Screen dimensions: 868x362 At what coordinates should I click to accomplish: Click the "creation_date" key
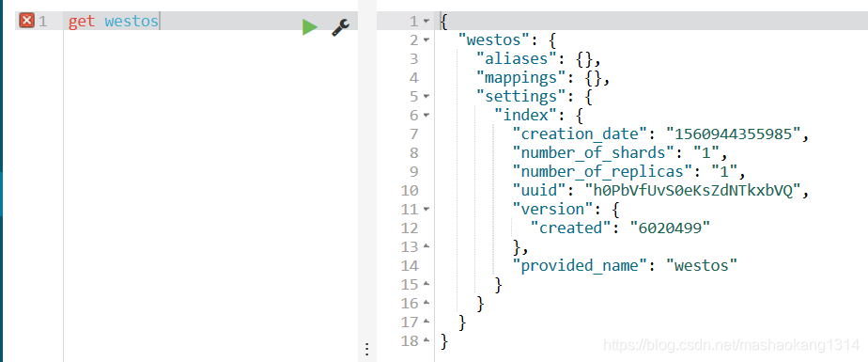[x=581, y=134]
